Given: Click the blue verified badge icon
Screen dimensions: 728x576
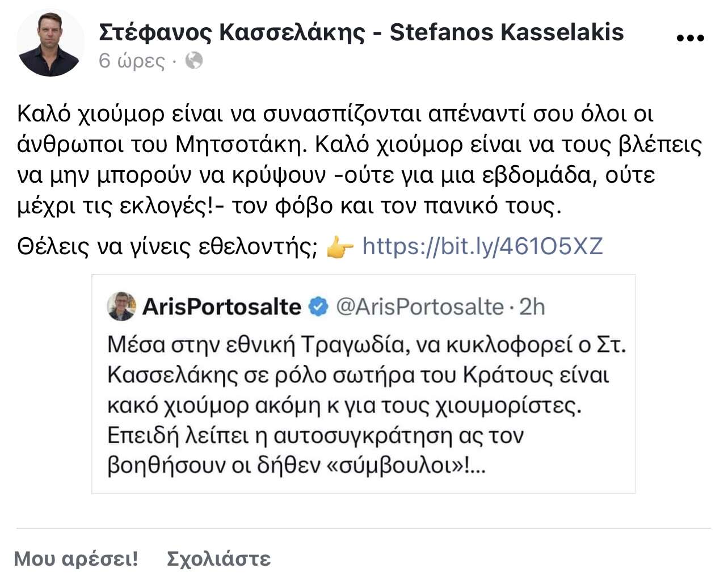Looking at the screenshot, I should [x=318, y=306].
